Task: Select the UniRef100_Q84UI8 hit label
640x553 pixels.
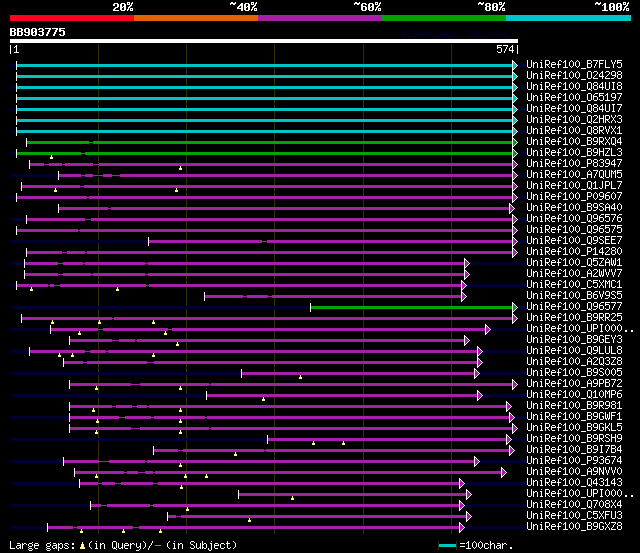Action: coord(574,86)
